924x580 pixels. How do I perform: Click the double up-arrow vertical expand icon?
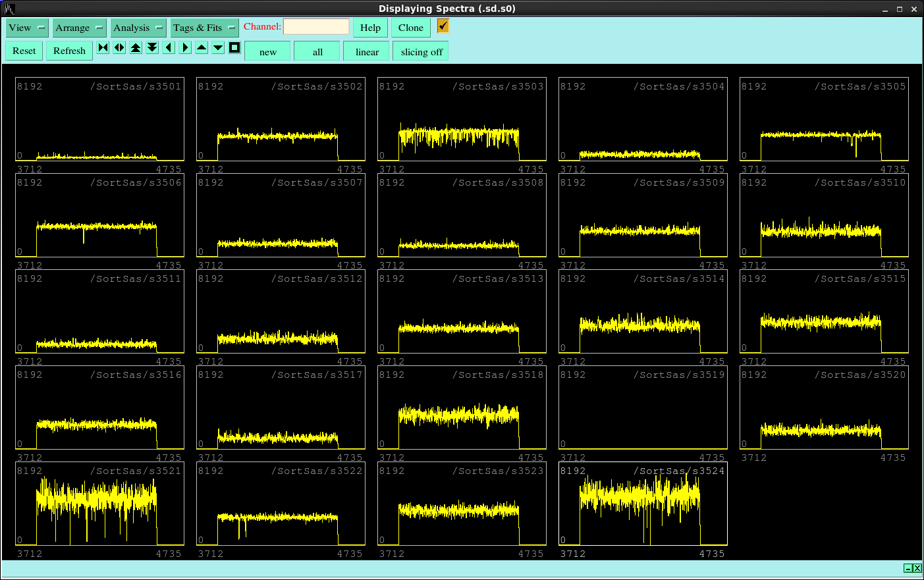click(136, 47)
